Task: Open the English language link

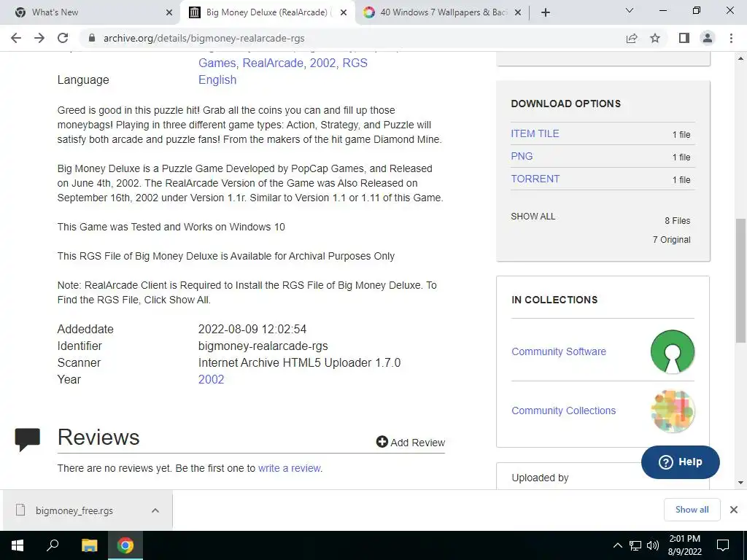Action: coord(217,79)
